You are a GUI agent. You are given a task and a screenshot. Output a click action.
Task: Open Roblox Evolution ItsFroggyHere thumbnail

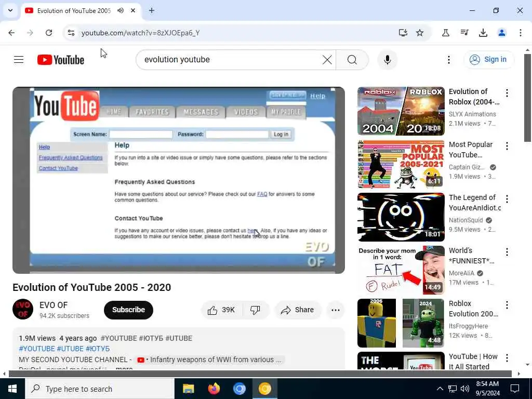coord(401,323)
